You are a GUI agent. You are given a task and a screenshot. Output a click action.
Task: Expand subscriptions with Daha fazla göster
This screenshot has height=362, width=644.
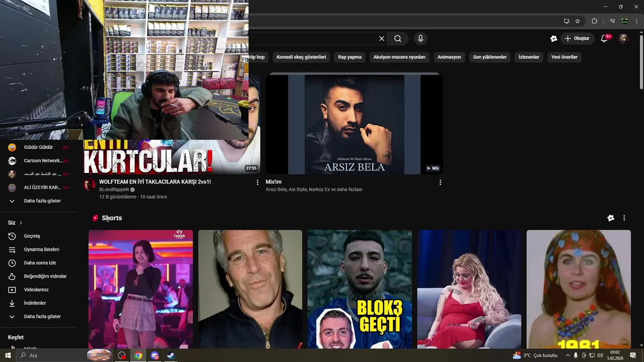coord(38,201)
